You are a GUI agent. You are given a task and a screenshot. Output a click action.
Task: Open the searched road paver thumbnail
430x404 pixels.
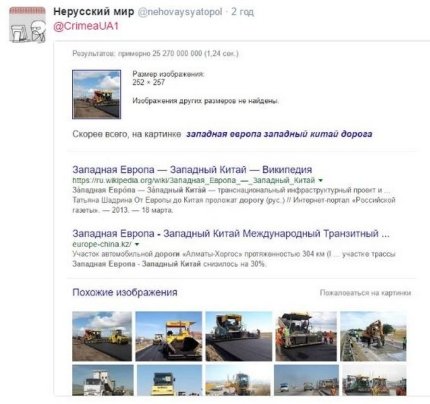click(97, 94)
